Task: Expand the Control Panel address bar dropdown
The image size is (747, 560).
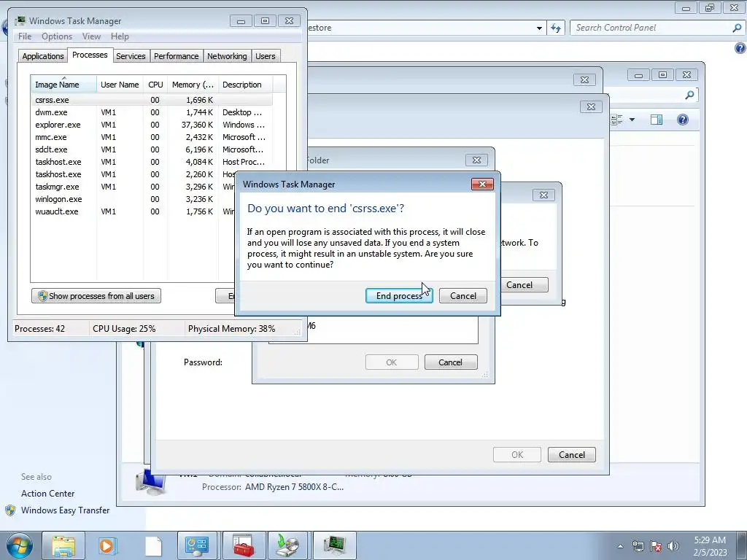Action: [539, 28]
